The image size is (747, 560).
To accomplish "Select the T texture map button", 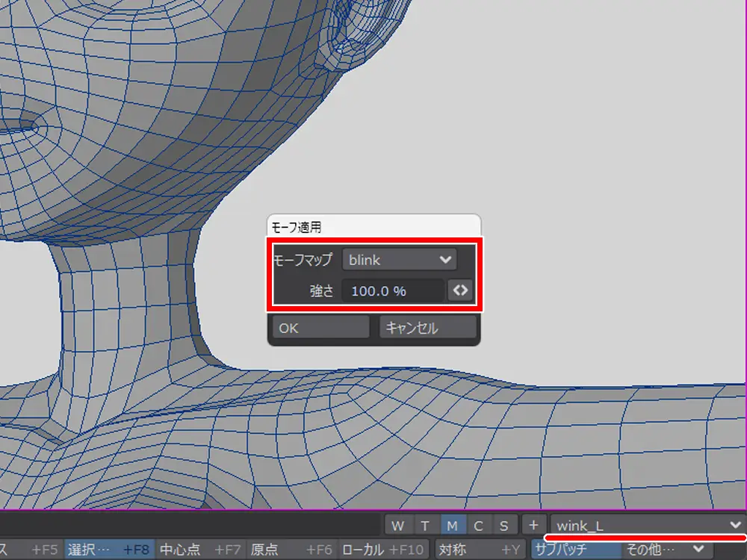I will [424, 526].
